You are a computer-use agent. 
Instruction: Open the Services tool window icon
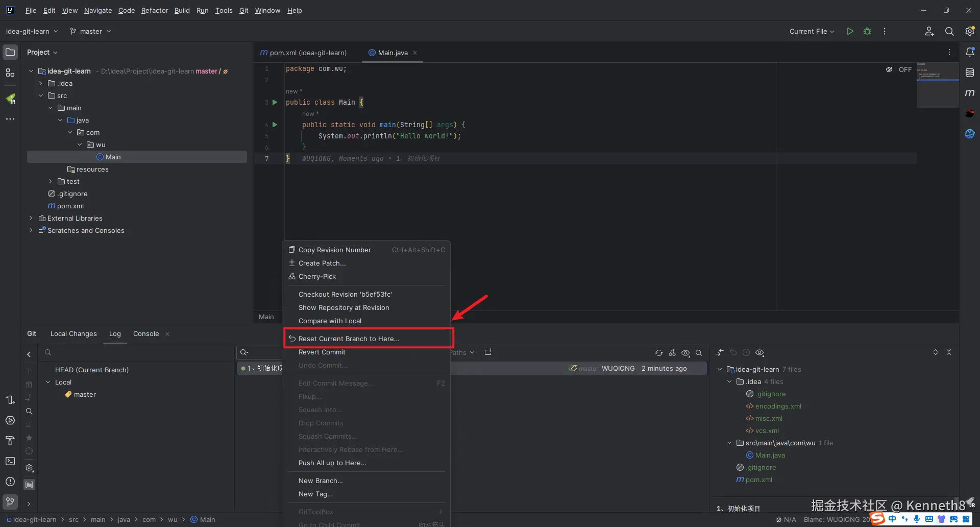coord(10,420)
